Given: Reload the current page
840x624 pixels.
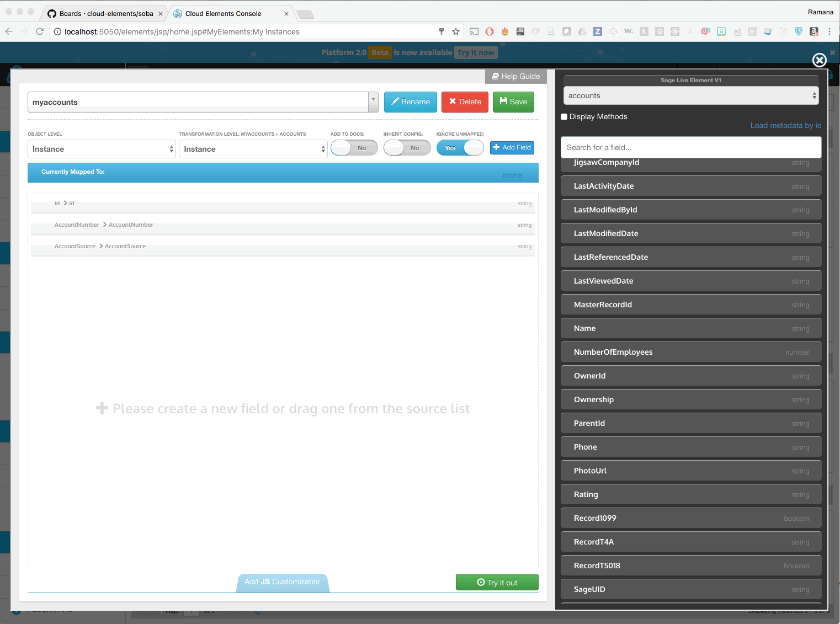Looking at the screenshot, I should pyautogui.click(x=40, y=31).
